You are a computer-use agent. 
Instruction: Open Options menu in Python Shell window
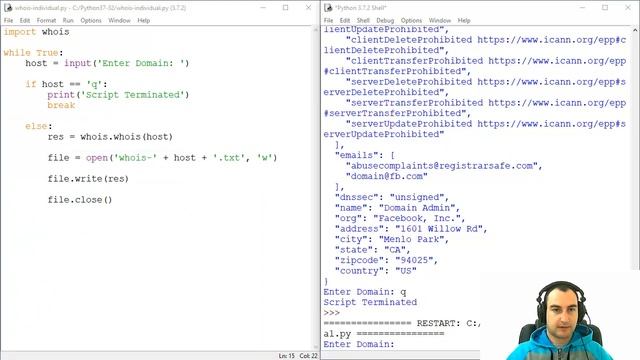(x=411, y=20)
